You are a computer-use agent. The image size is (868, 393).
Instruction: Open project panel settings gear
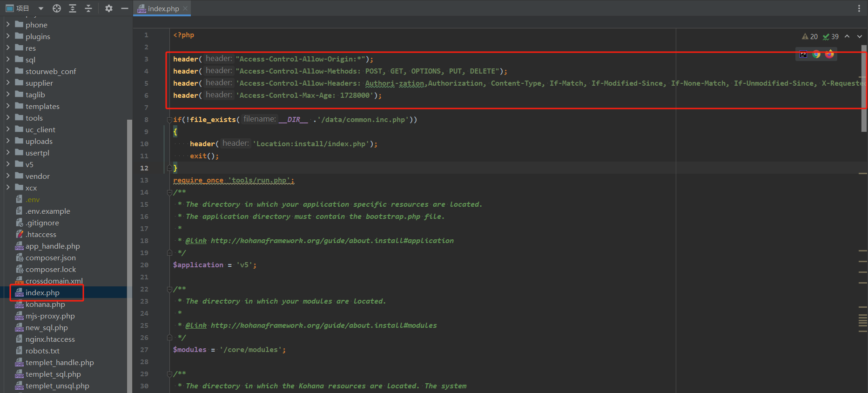pyautogui.click(x=109, y=8)
